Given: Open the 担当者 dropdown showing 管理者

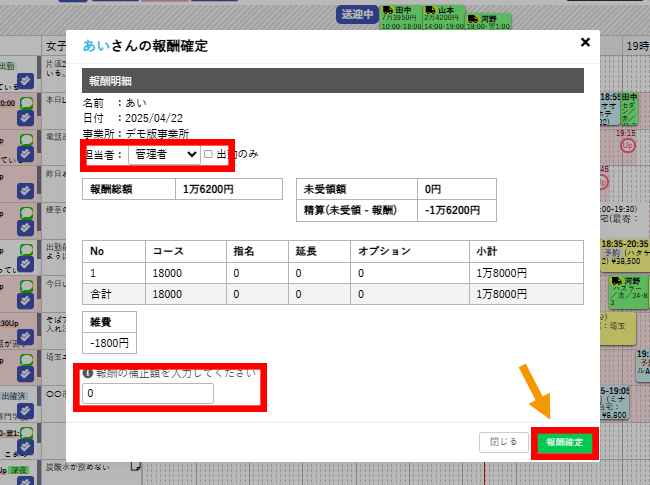Looking at the screenshot, I should pos(165,155).
